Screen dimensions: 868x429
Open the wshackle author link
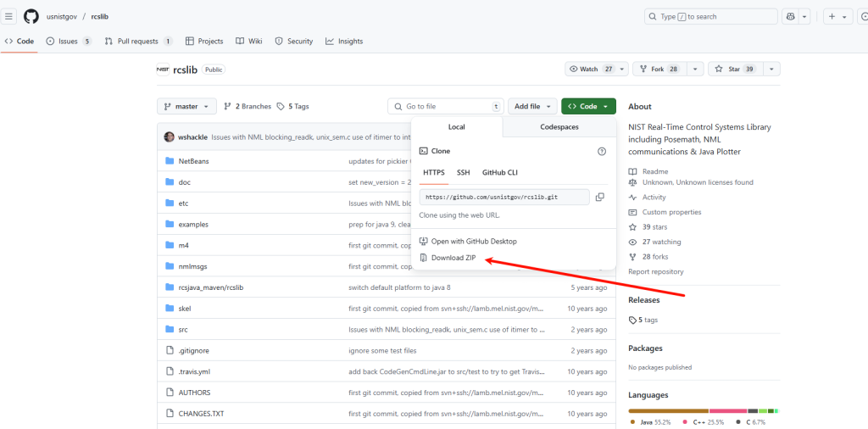(193, 136)
